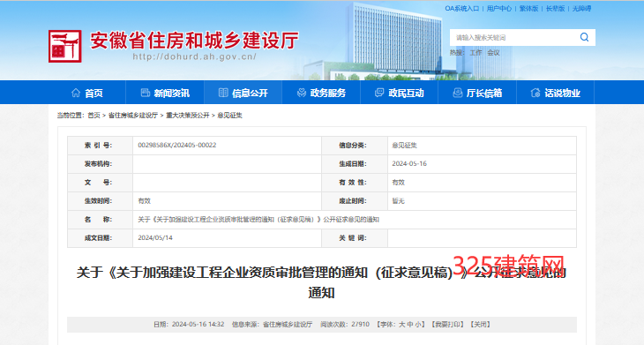This screenshot has width=644, height=345.
Task: Click the home icon beside 首页
Action: coord(76,93)
